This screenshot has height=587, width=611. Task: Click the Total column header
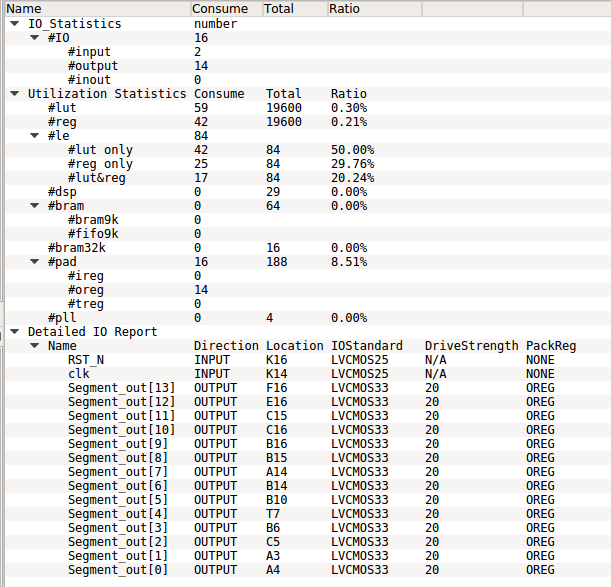[x=295, y=9]
